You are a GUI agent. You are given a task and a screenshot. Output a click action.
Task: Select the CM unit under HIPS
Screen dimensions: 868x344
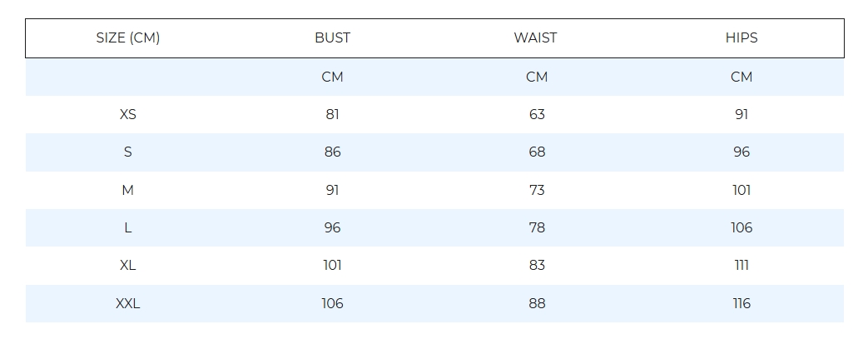tap(742, 77)
